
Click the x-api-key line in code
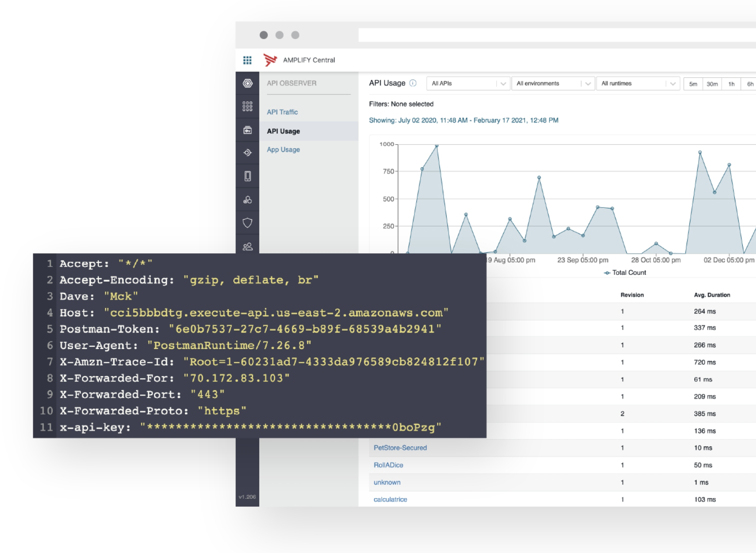pos(251,427)
